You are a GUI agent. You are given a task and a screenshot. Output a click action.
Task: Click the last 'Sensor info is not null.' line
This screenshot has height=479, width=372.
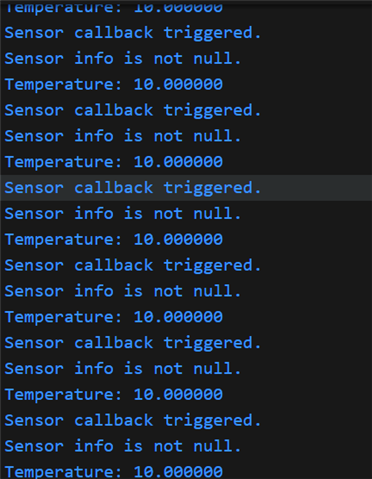tap(123, 446)
